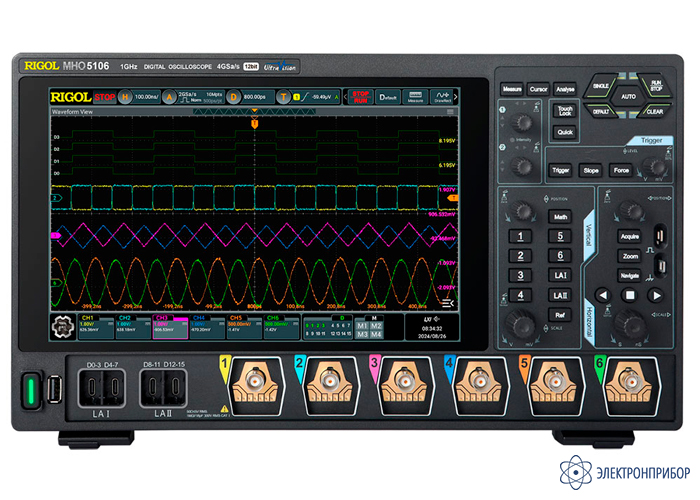This screenshot has width=700, height=500.
Task: Select the CH1 channel label
Action: click(88, 318)
